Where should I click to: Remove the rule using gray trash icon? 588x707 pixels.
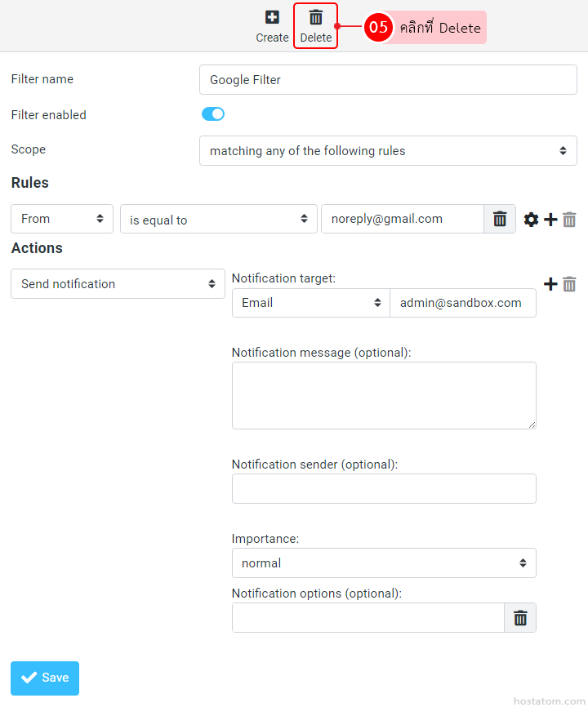coord(569,220)
